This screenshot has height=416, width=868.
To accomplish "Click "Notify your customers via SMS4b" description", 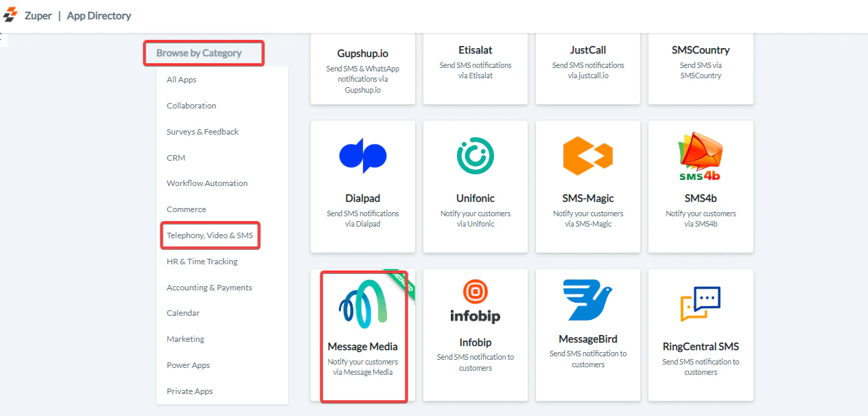I will [x=701, y=218].
